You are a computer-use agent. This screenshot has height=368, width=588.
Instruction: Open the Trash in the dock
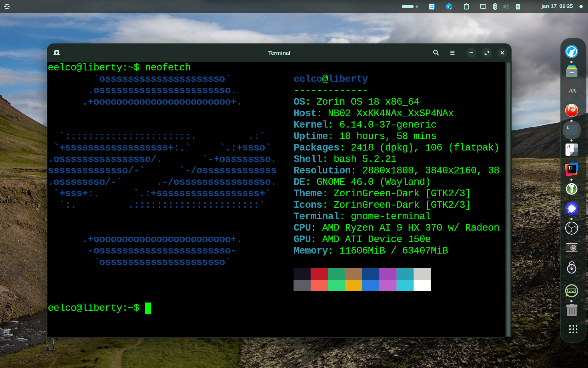[x=571, y=310]
